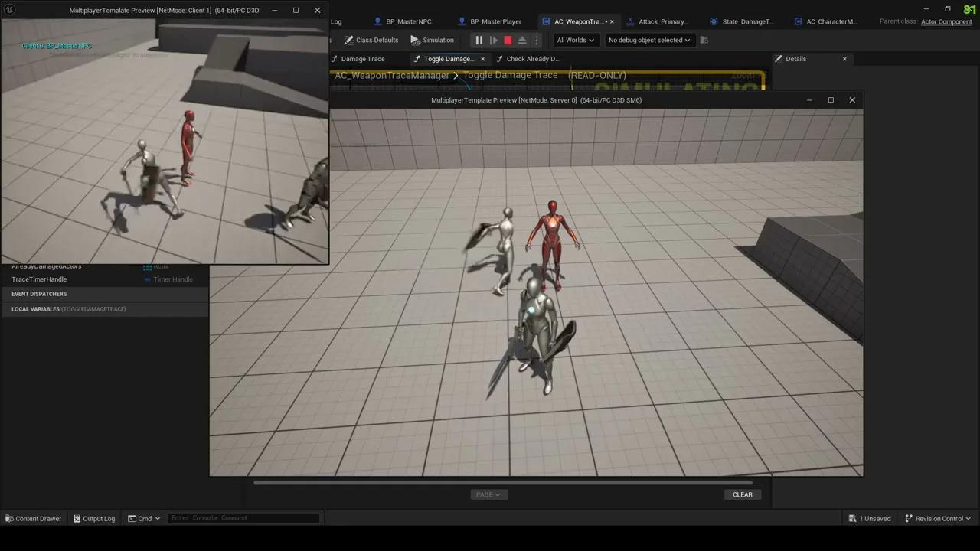Click the Enter Console Command field
980x551 pixels.
(243, 518)
